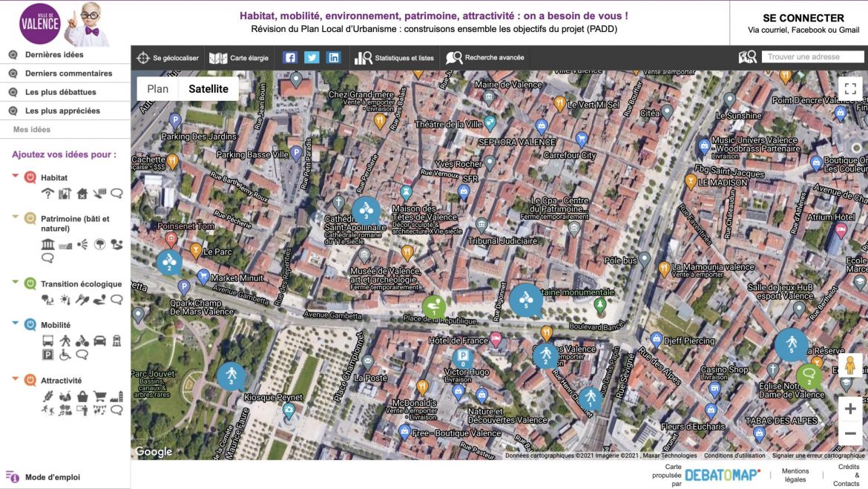Click the Facebook share icon

coord(290,57)
